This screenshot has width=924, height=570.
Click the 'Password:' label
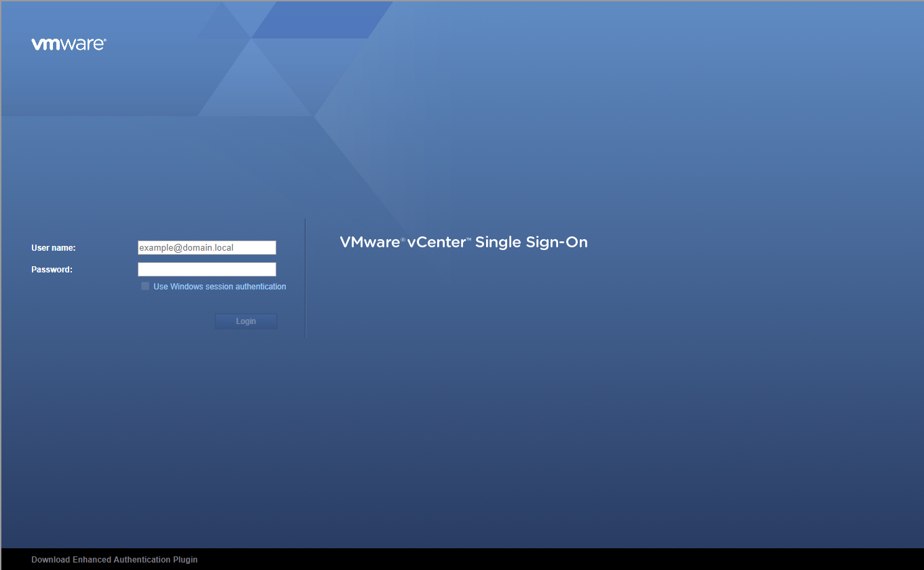tap(52, 270)
